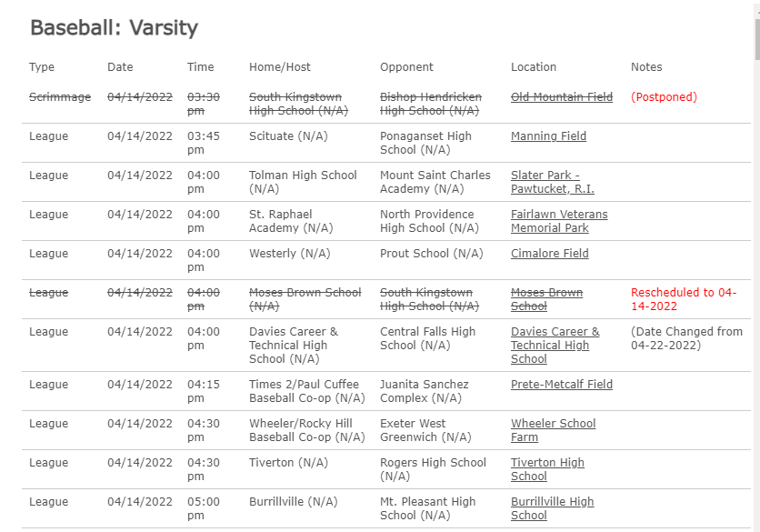760x532 pixels.
Task: Click the Location column header
Action: pos(534,67)
